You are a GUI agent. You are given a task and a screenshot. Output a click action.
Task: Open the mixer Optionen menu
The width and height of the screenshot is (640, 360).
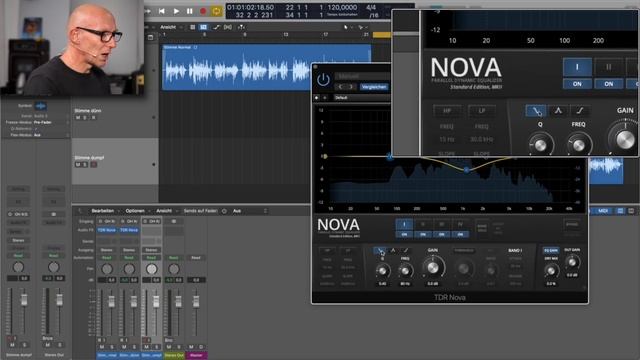click(135, 211)
